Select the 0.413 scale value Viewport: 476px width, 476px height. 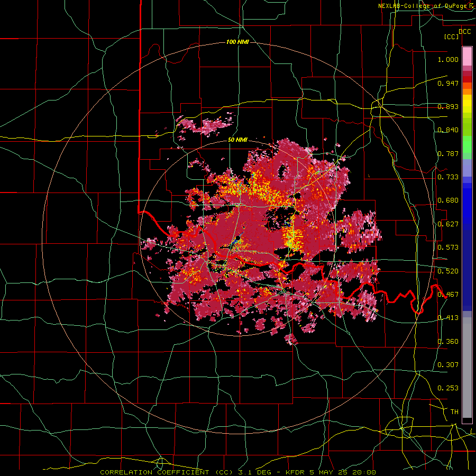(x=448, y=318)
